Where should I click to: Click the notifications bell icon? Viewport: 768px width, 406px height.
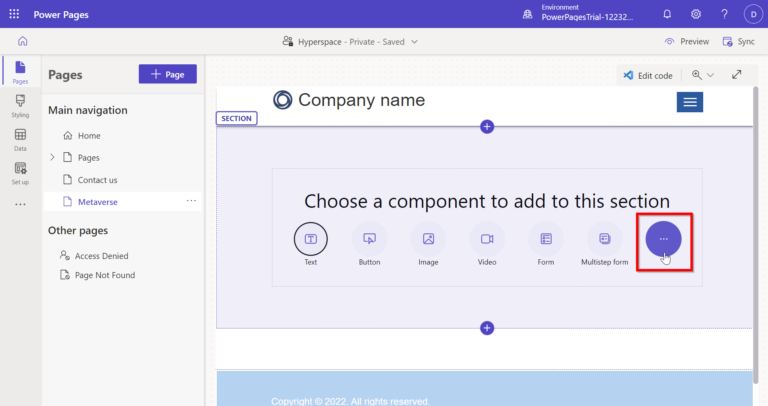667,14
